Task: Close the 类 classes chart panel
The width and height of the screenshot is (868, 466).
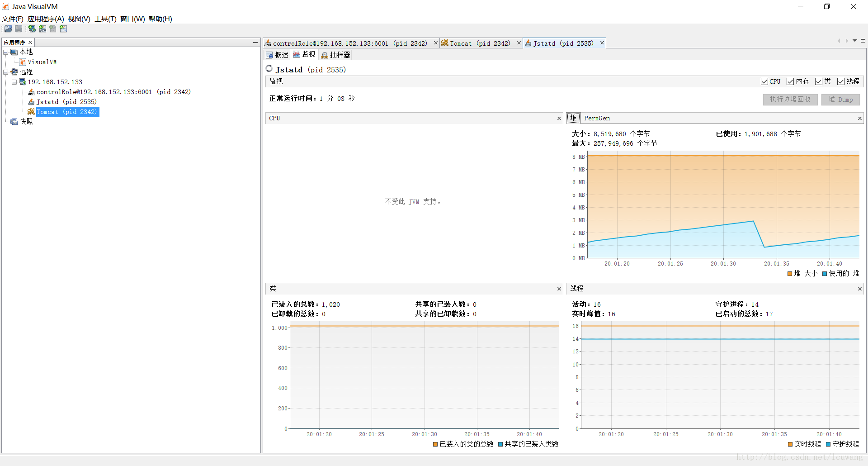Action: [x=559, y=289]
